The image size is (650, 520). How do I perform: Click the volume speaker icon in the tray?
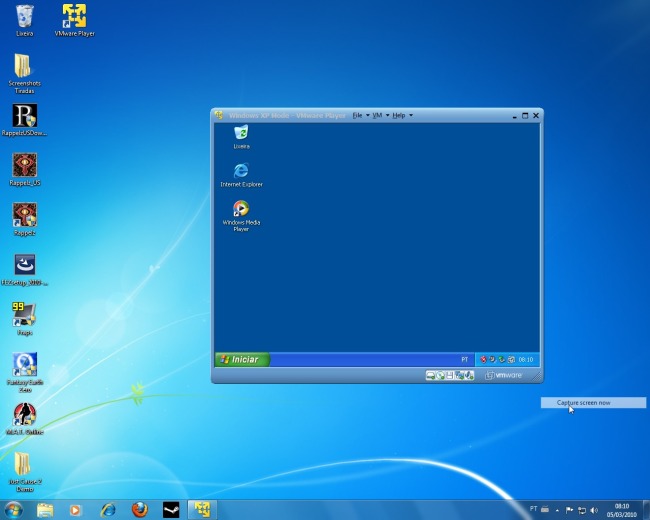pyautogui.click(x=594, y=510)
